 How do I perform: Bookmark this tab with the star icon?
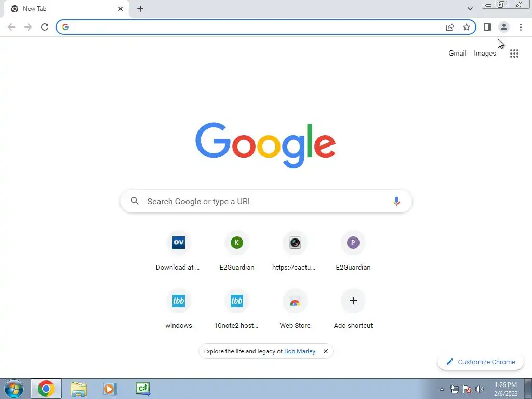(x=467, y=27)
